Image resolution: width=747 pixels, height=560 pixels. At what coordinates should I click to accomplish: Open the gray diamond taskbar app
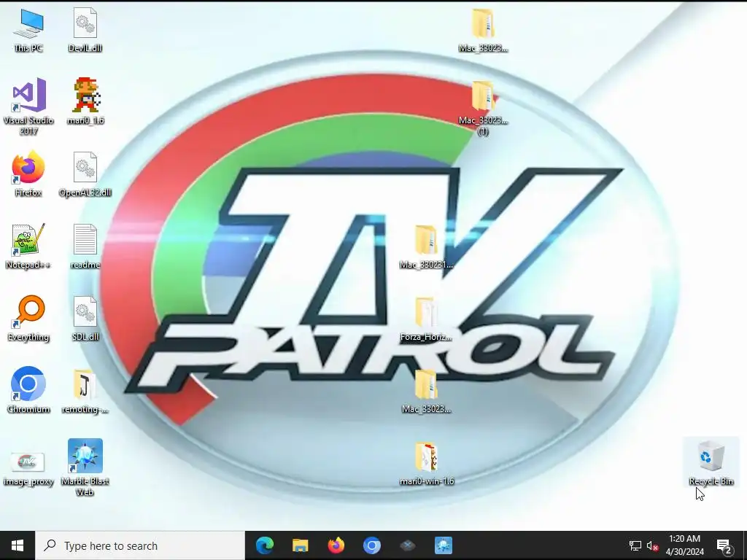click(x=407, y=545)
